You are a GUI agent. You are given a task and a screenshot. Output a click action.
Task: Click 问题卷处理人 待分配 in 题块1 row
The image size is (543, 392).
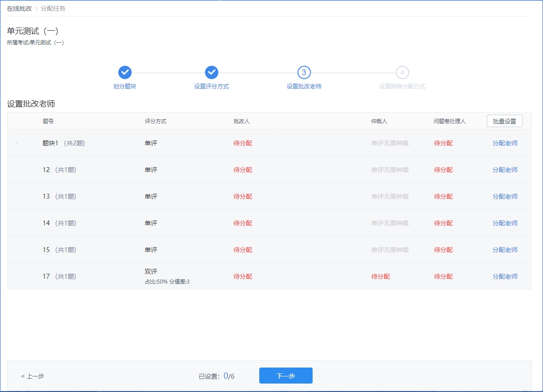(x=443, y=143)
